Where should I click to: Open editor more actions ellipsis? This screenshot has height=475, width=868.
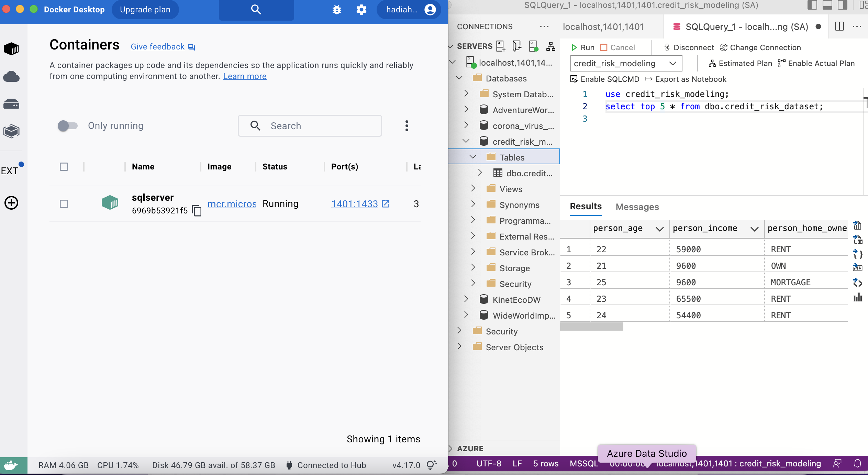(x=857, y=26)
